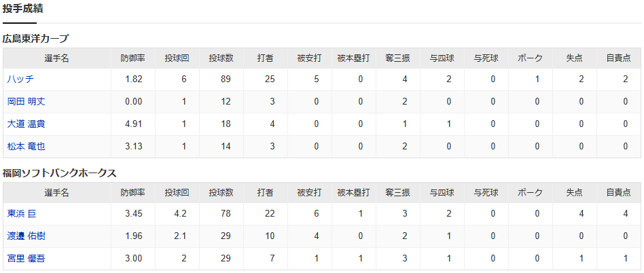Open player link 松本 竜也
Screen dimensions: 644x273
point(26,147)
